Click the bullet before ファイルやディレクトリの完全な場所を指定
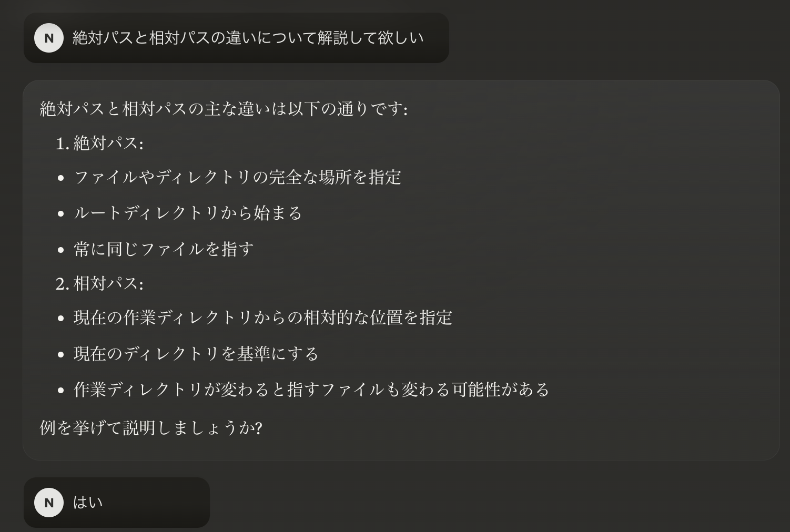Screen dimensions: 790x532 pyautogui.click(x=59, y=178)
